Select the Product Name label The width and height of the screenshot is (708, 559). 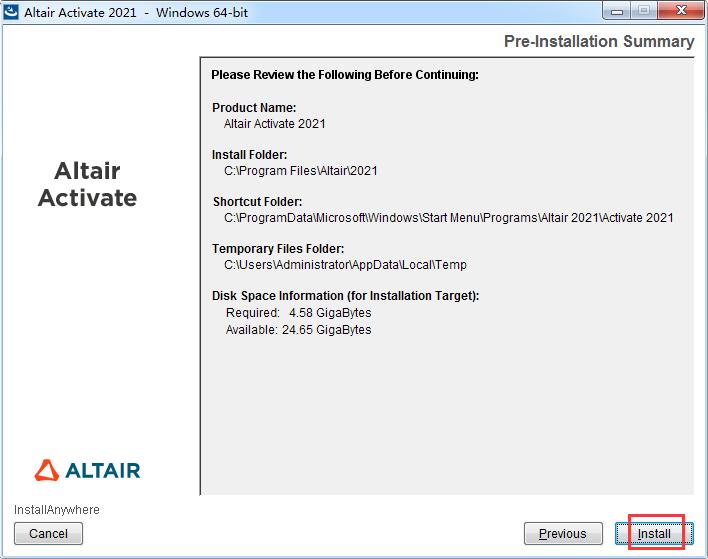coord(254,108)
